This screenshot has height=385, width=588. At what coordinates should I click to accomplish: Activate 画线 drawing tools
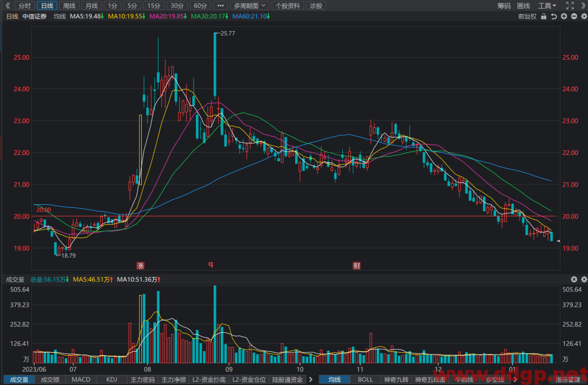pyautogui.click(x=524, y=6)
